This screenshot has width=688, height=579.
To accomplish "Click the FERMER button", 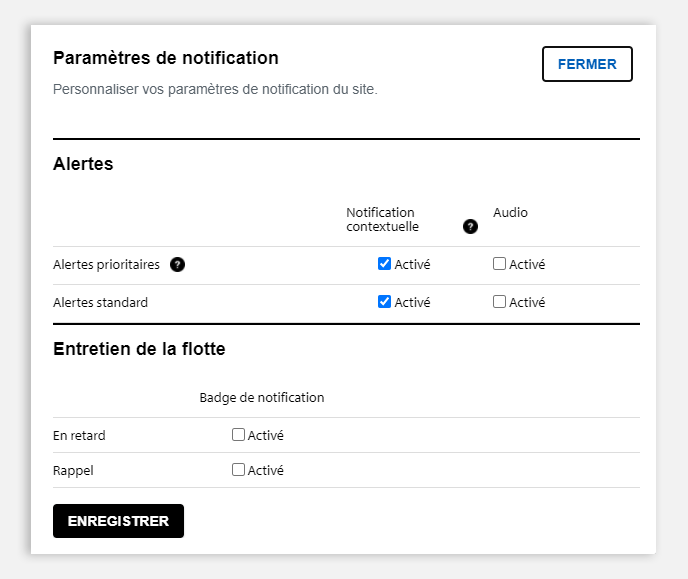I will pyautogui.click(x=587, y=64).
